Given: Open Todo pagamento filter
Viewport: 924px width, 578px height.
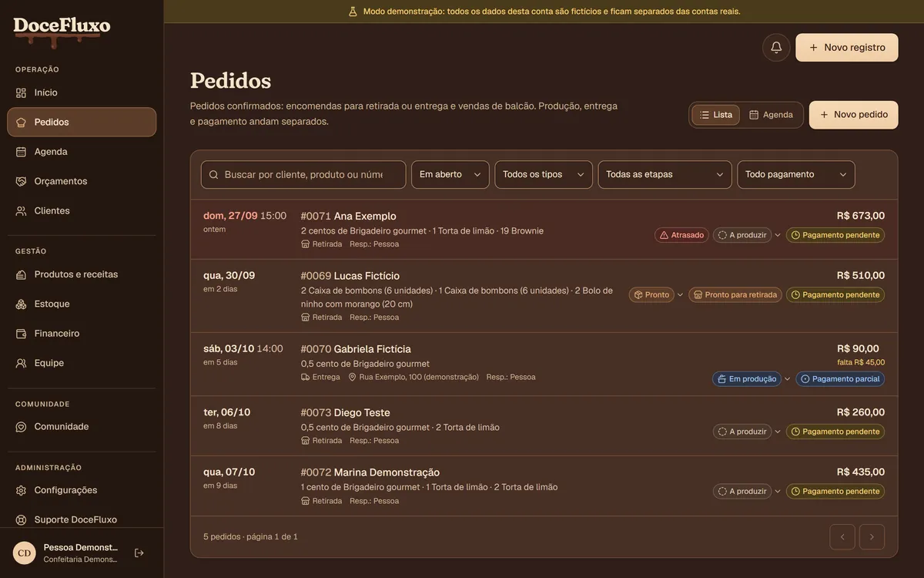Looking at the screenshot, I should [x=796, y=175].
